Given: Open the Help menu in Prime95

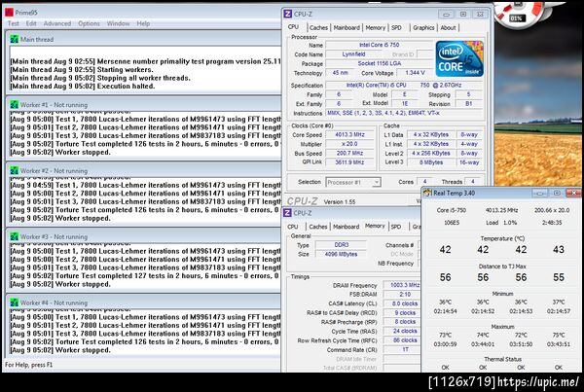Looking at the screenshot, I should [143, 23].
